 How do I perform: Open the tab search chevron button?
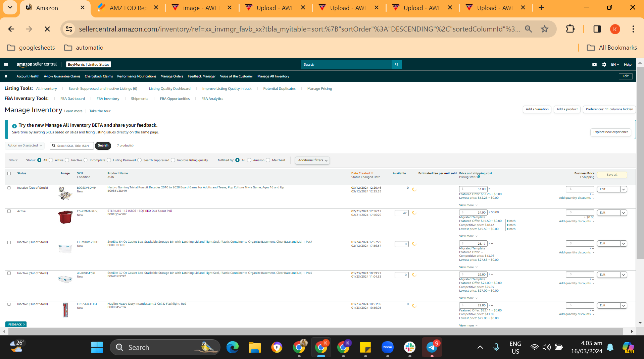10,7
